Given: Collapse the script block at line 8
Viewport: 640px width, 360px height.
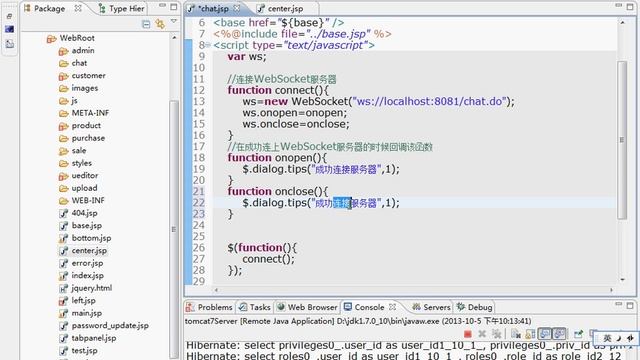Looking at the screenshot, I should tap(208, 45).
